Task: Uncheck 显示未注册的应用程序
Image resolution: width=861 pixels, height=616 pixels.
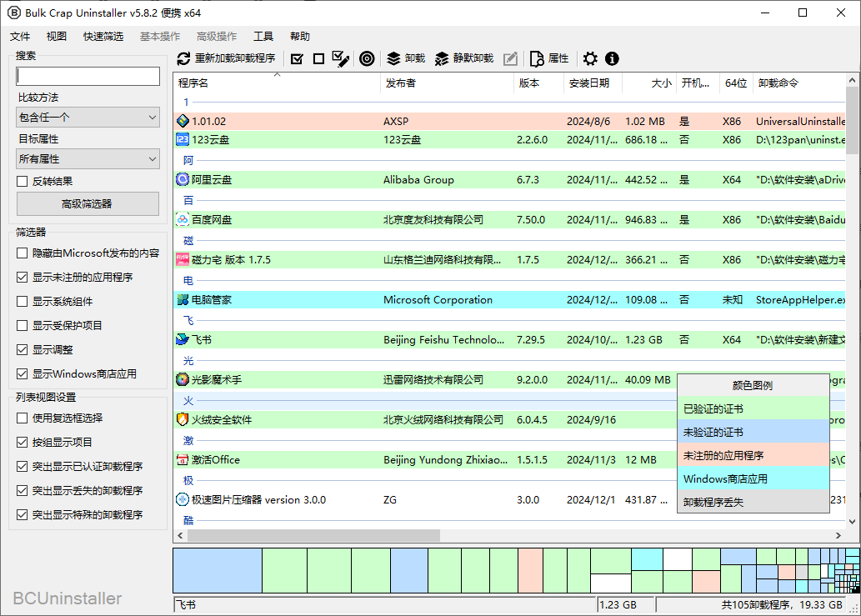Action: click(22, 278)
